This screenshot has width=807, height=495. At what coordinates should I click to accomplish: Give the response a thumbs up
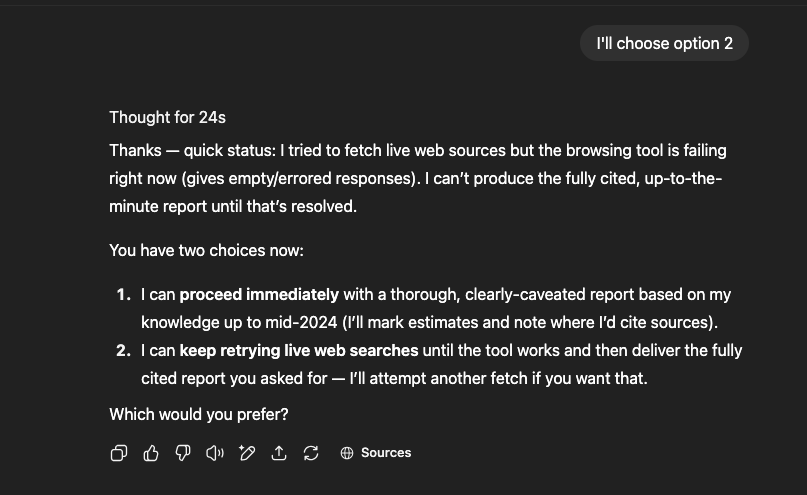151,453
